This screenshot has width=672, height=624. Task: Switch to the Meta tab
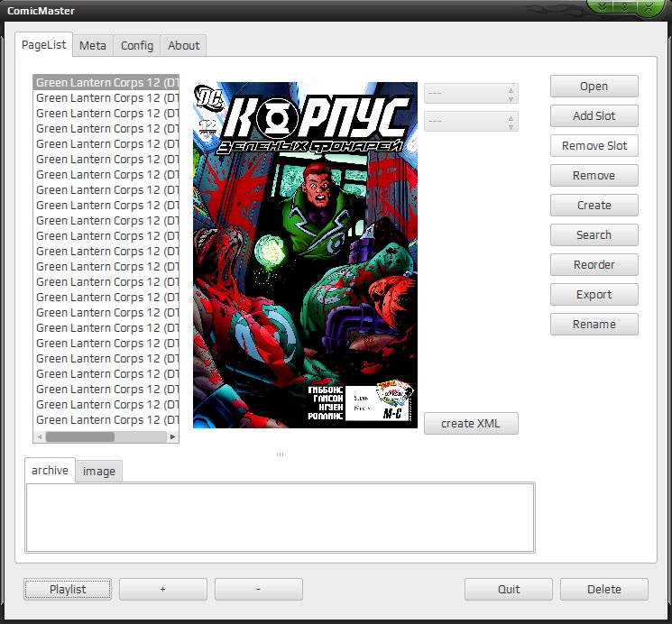(93, 45)
